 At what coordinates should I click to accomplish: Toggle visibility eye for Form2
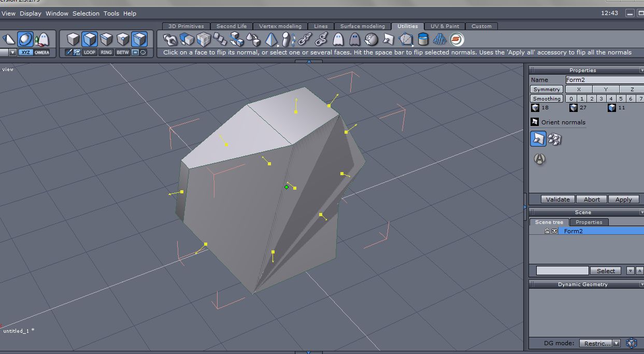(554, 231)
